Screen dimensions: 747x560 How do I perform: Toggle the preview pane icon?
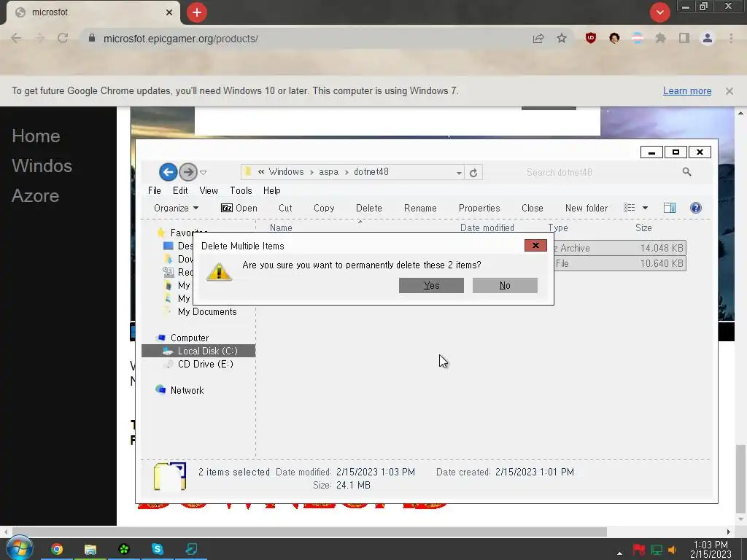(670, 208)
